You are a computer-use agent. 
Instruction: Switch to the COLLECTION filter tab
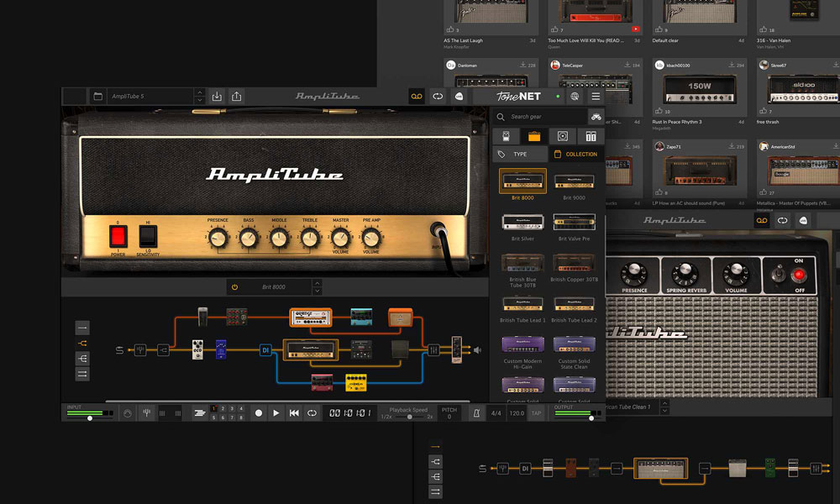pos(575,155)
